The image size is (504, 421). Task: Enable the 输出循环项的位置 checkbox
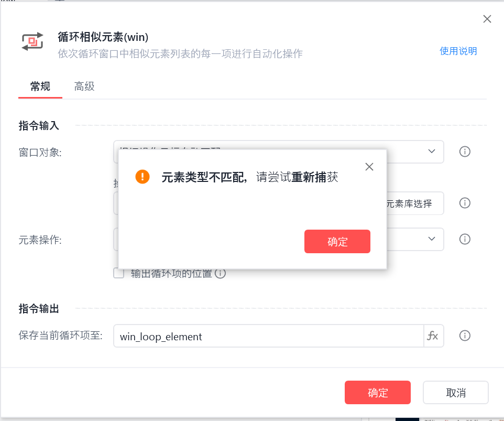pos(118,273)
